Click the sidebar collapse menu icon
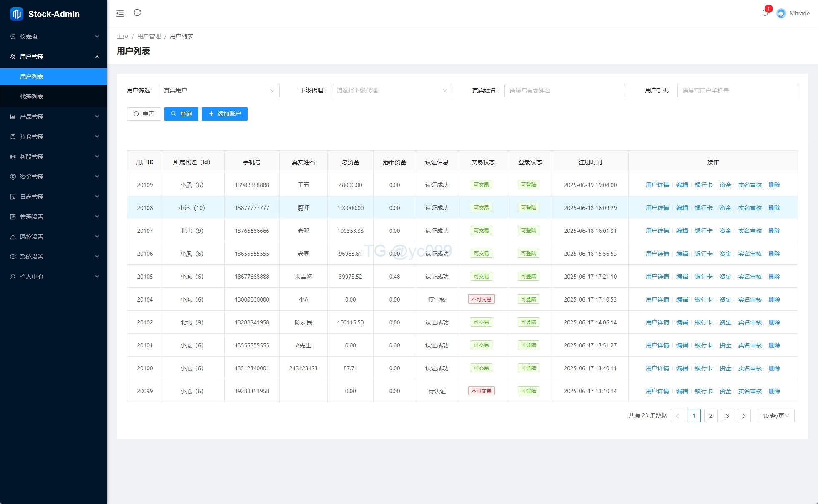Image resolution: width=818 pixels, height=504 pixels. pos(120,13)
